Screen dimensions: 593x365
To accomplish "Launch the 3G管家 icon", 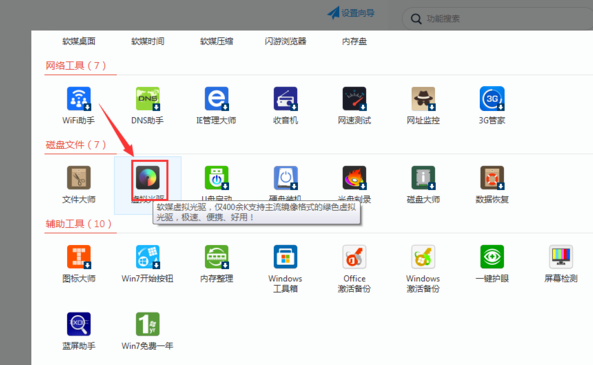I will tap(492, 99).
